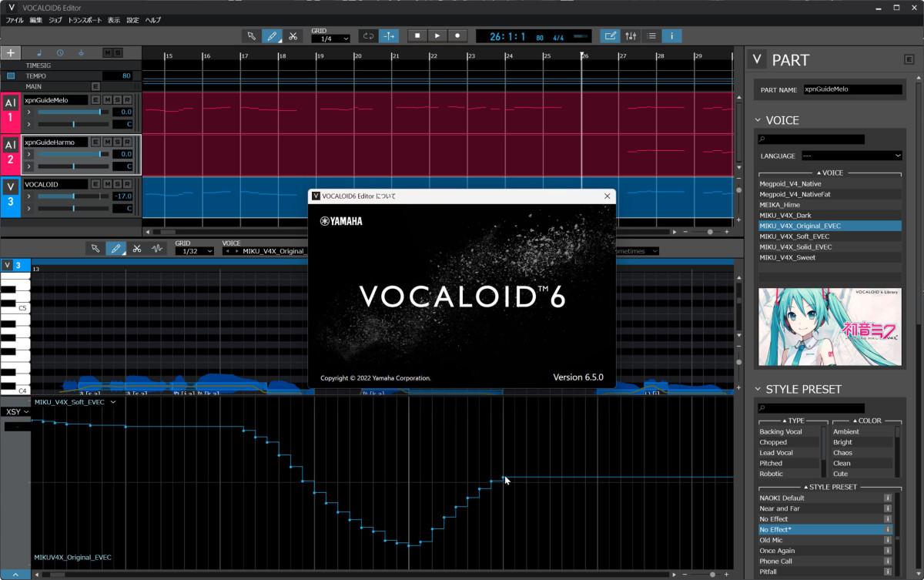Open the 編集 menu
Image resolution: width=924 pixels, height=580 pixels.
36,19
